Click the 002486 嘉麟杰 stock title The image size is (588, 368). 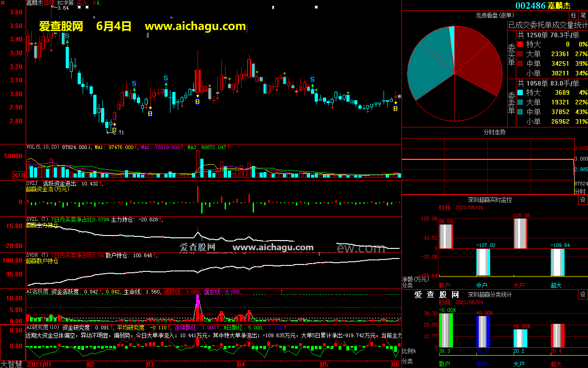(x=543, y=6)
